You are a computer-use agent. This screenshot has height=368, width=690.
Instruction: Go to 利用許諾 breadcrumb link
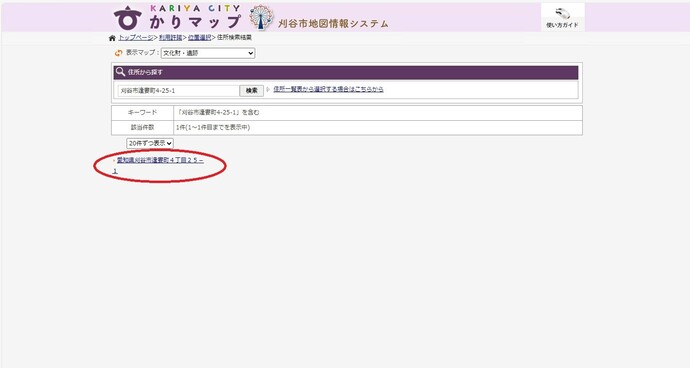coord(170,38)
